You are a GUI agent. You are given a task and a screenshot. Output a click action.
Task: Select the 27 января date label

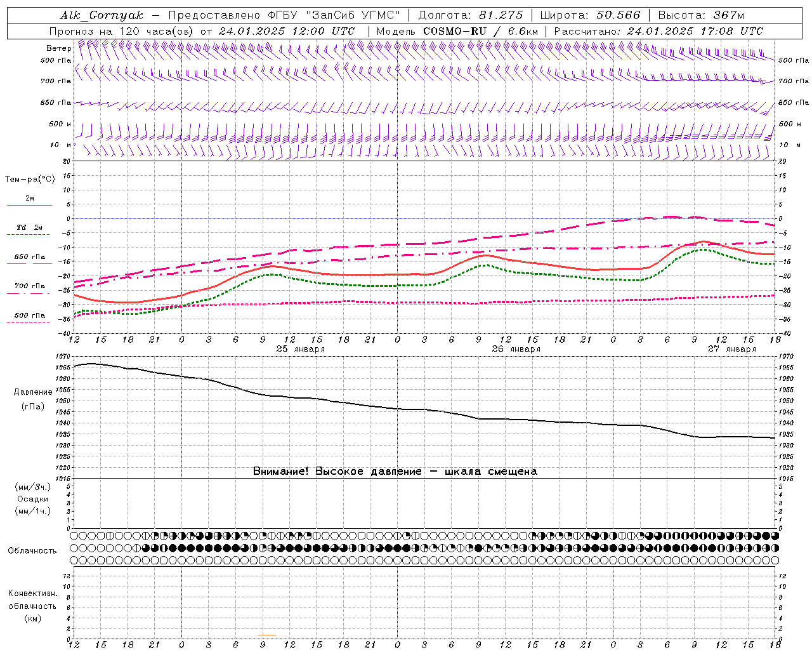(x=732, y=348)
